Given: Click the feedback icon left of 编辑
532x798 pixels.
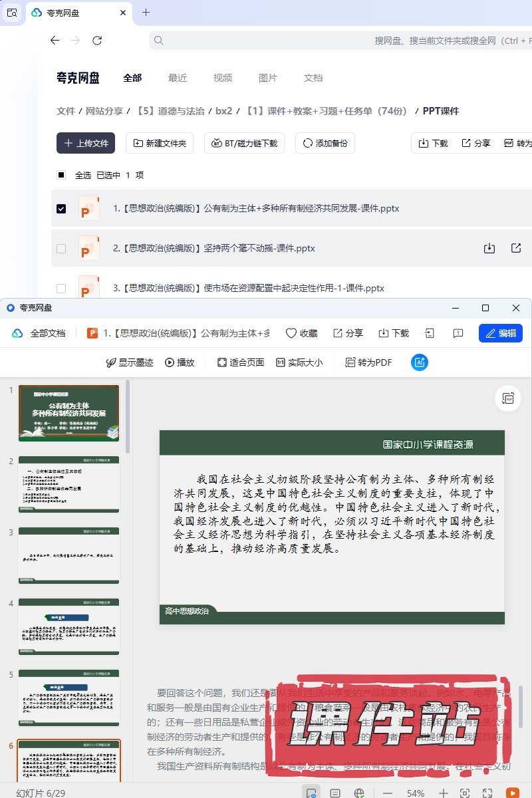Looking at the screenshot, I should point(458,333).
